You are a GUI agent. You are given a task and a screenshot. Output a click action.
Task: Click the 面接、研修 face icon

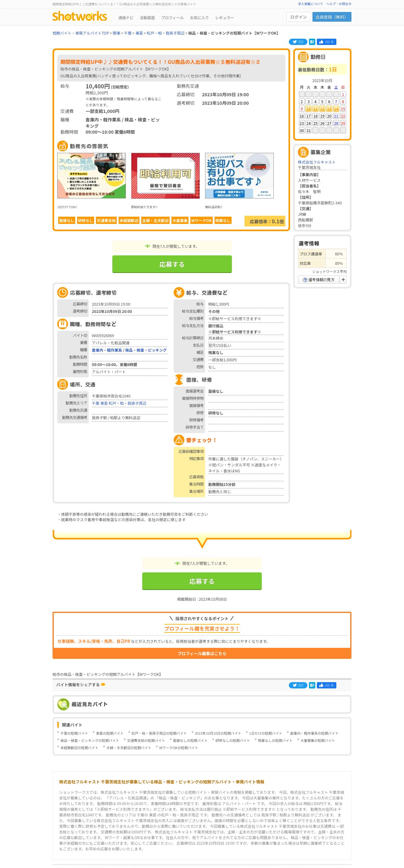pos(179,379)
